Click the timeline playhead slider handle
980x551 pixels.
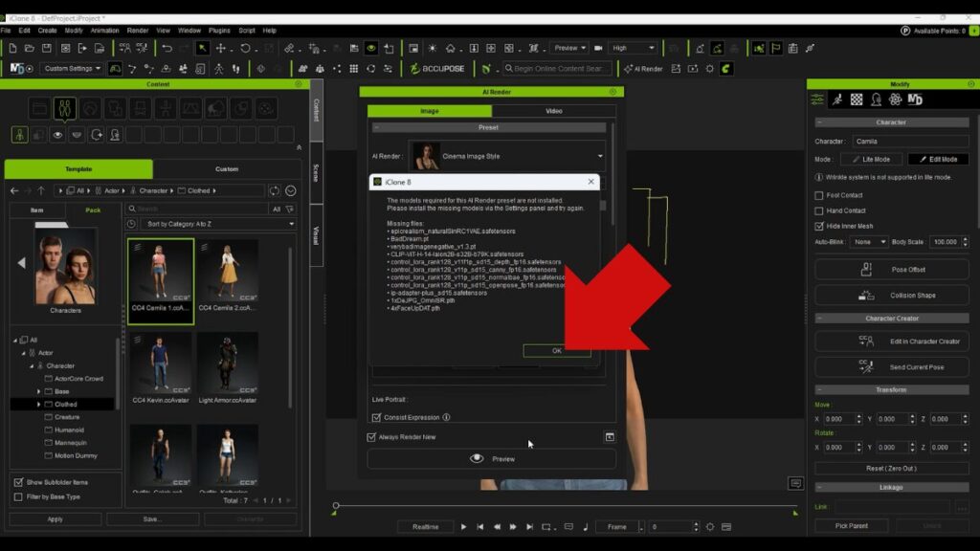[336, 505]
